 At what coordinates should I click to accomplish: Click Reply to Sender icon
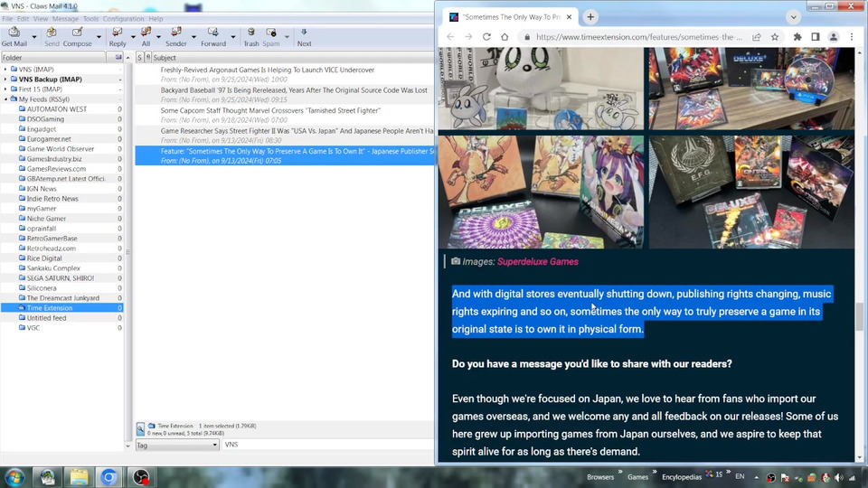[176, 37]
